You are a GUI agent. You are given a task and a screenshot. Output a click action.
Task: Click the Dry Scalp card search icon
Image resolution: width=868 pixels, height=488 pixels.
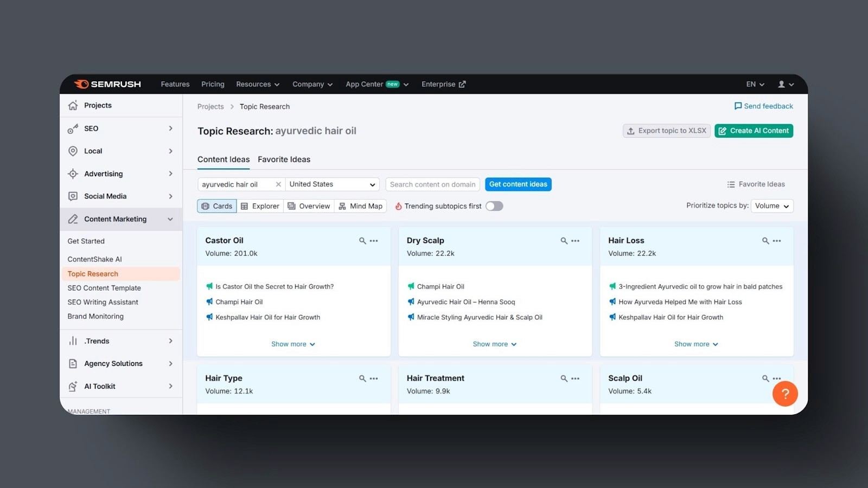tap(564, 241)
